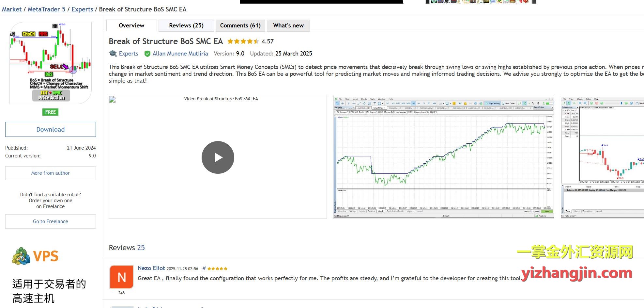Click the green verified shield icon
This screenshot has width=644, height=308.
pos(147,54)
